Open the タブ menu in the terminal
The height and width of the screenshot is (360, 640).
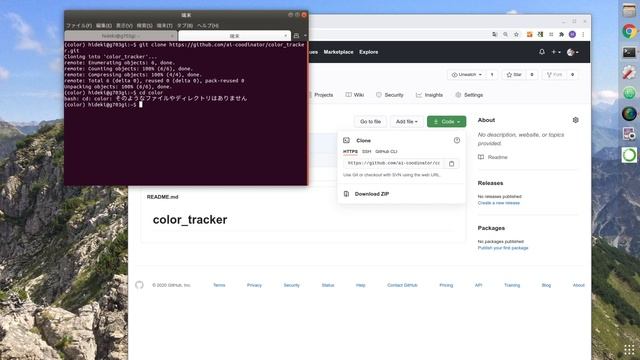point(184,25)
